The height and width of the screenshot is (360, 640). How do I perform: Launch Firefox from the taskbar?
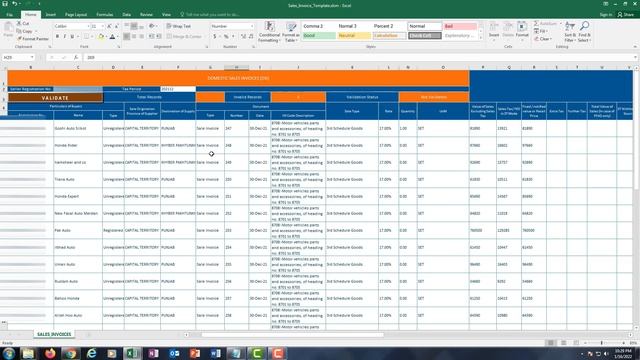(x=50, y=353)
